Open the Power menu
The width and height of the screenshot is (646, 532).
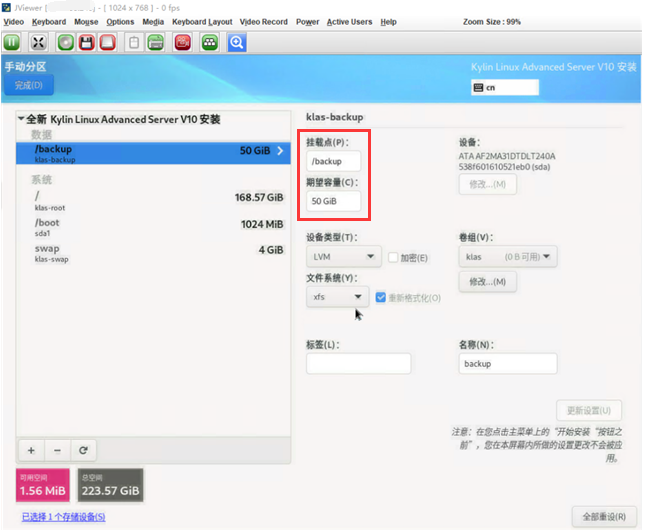[307, 22]
